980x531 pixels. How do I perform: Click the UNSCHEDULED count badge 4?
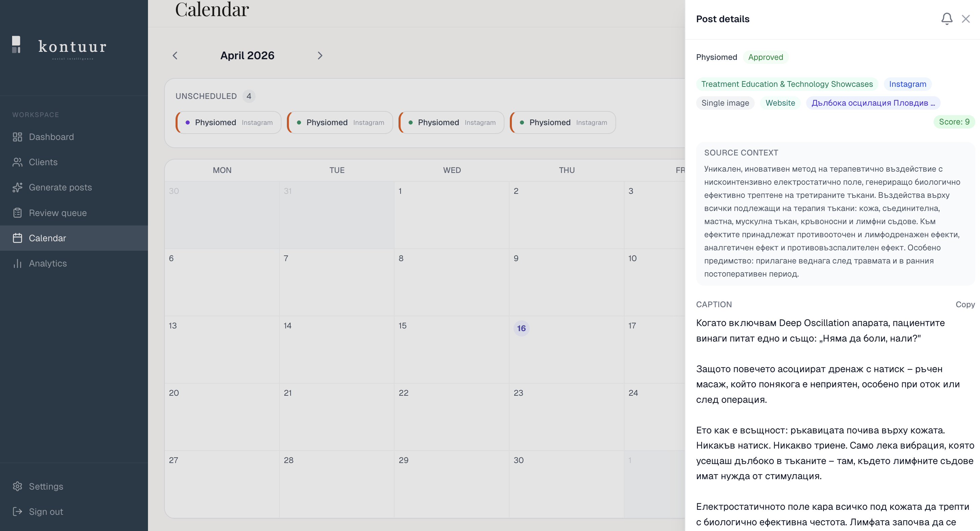[x=249, y=96]
